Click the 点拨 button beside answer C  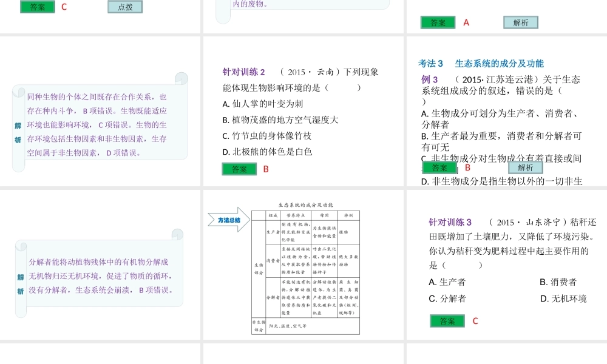tap(125, 7)
